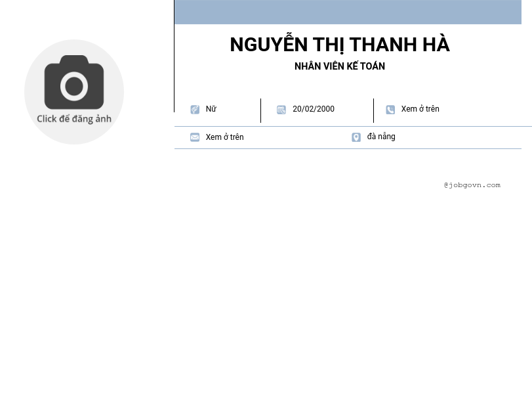Select the birth date 20/02/2000
This screenshot has width=532, height=394.
point(313,109)
